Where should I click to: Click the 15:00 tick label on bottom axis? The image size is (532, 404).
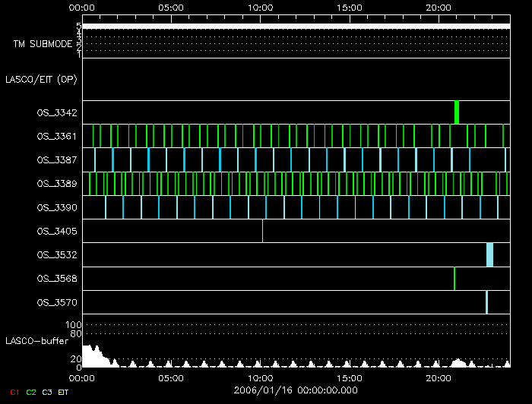349,376
